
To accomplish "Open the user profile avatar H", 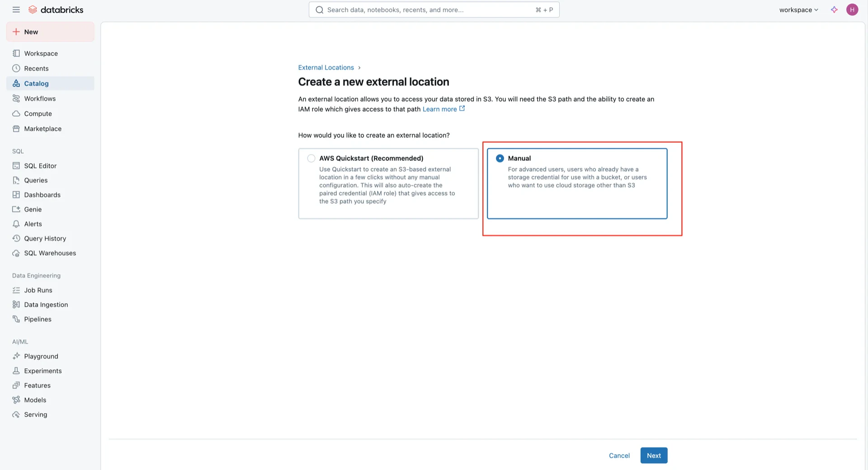I will pyautogui.click(x=852, y=9).
